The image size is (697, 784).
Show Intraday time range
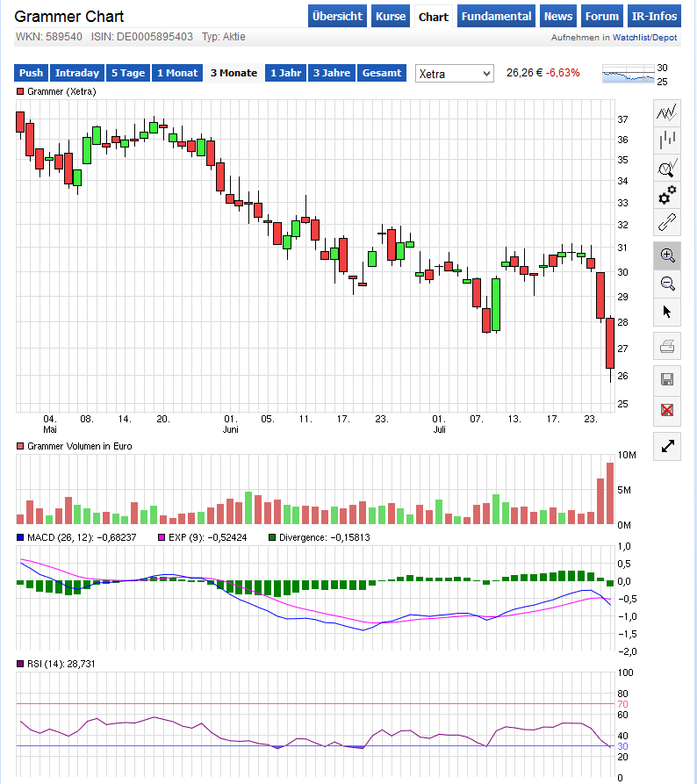(77, 73)
